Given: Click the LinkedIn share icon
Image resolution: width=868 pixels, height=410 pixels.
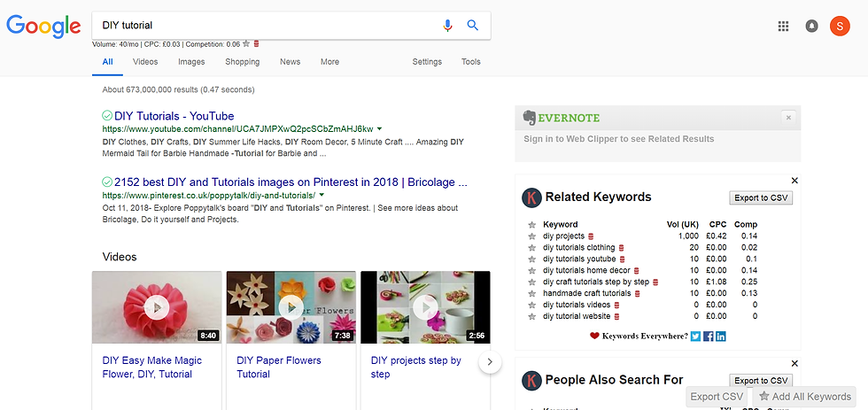Looking at the screenshot, I should pyautogui.click(x=720, y=337).
